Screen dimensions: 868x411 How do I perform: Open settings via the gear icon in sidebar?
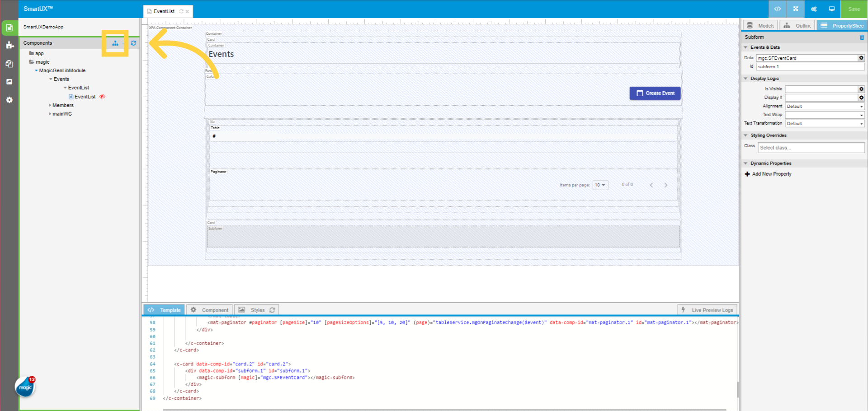point(9,100)
